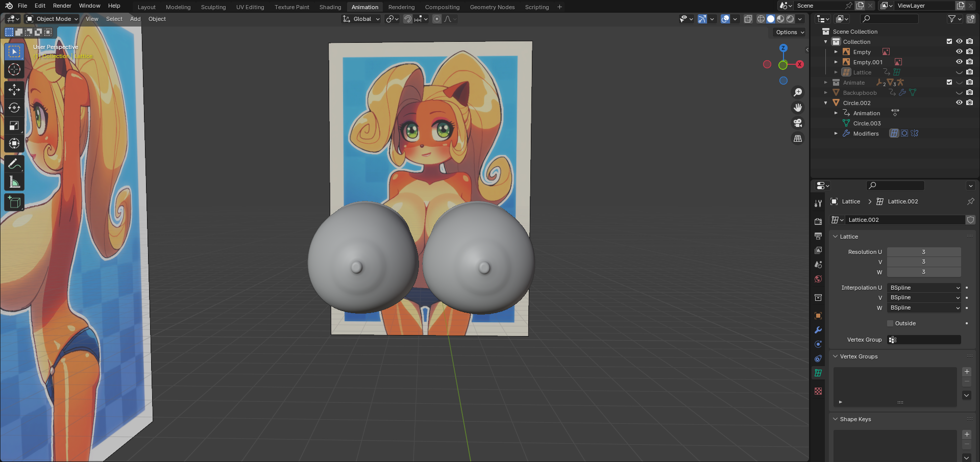Click the pin icon beside Lattice.002 breadcrumb
This screenshot has width=980, height=462.
[970, 201]
